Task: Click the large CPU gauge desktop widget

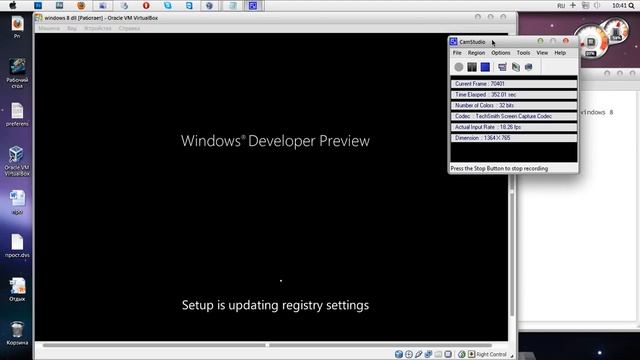Action: click(x=591, y=42)
